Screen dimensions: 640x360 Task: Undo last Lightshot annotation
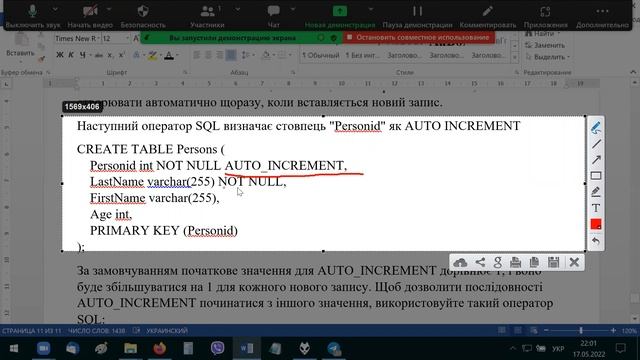[596, 241]
